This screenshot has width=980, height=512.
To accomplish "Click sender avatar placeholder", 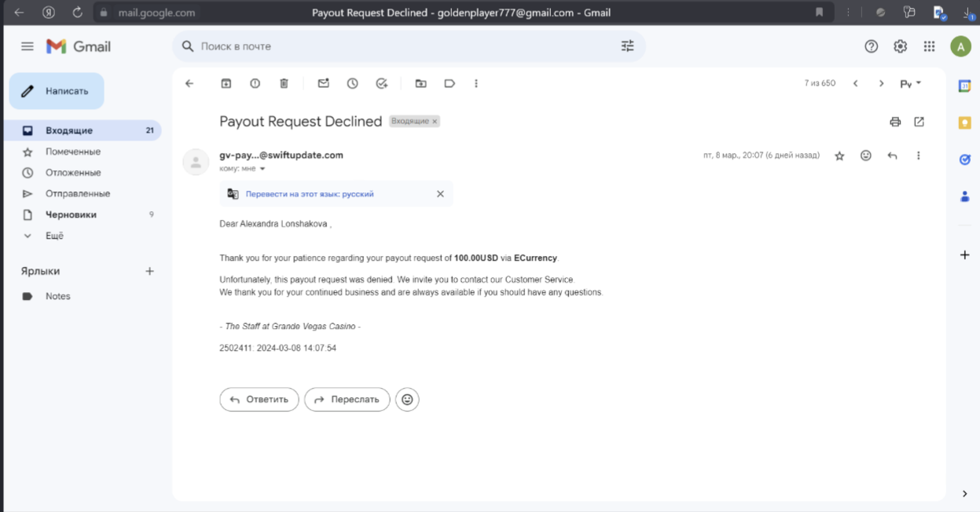I will coord(196,162).
